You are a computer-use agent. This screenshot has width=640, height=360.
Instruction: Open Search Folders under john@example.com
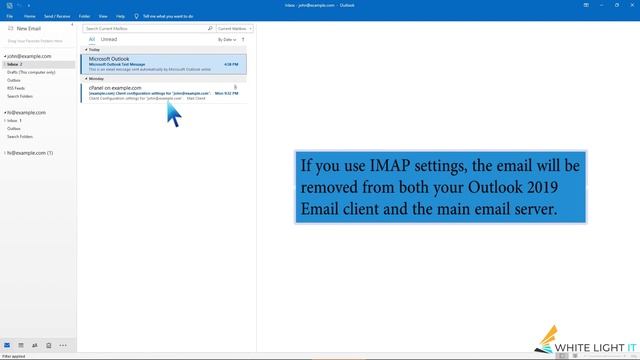pos(20,96)
